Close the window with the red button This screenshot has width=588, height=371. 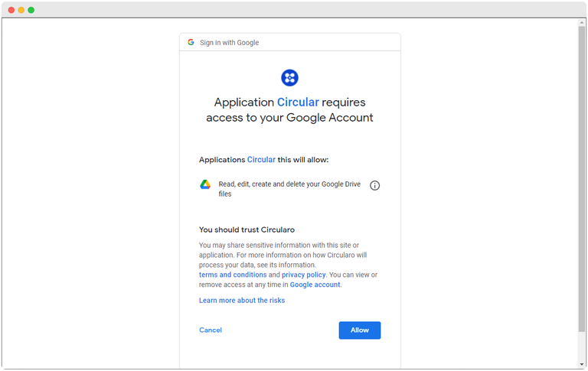point(11,10)
